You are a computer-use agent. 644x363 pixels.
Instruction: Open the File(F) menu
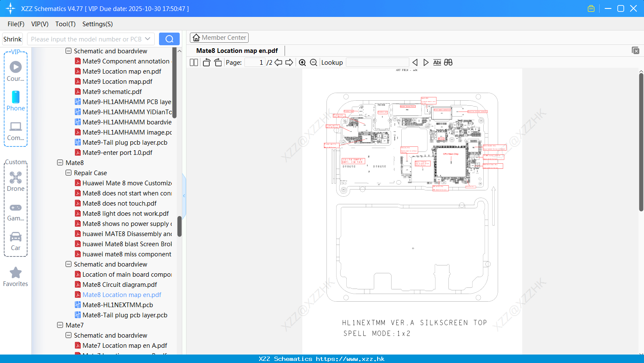16,24
